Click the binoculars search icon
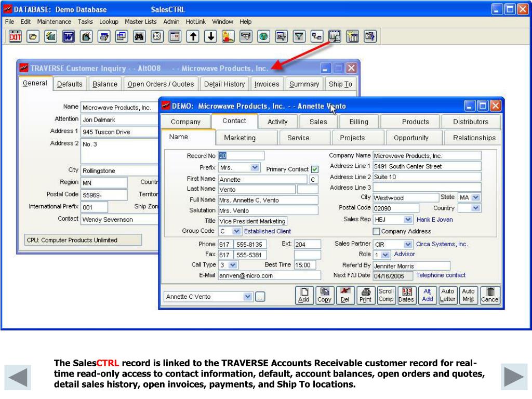Image resolution: width=532 pixels, height=399 pixels. click(x=139, y=36)
